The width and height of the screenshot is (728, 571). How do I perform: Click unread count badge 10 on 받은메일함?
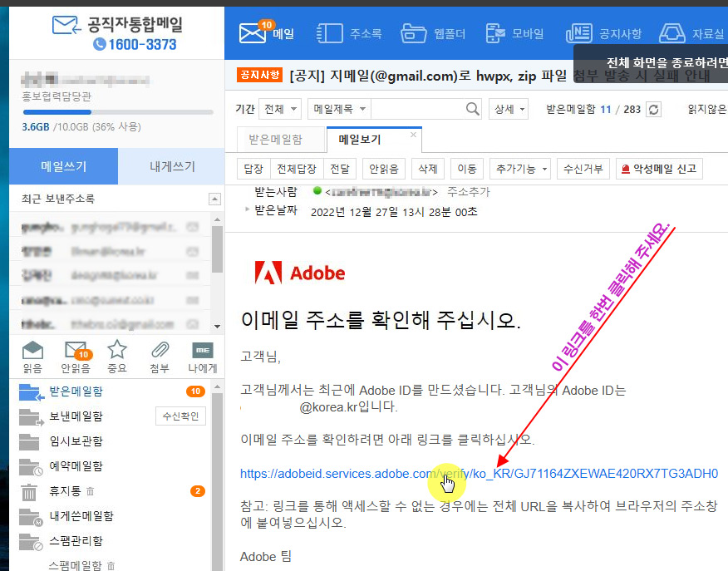pos(195,391)
